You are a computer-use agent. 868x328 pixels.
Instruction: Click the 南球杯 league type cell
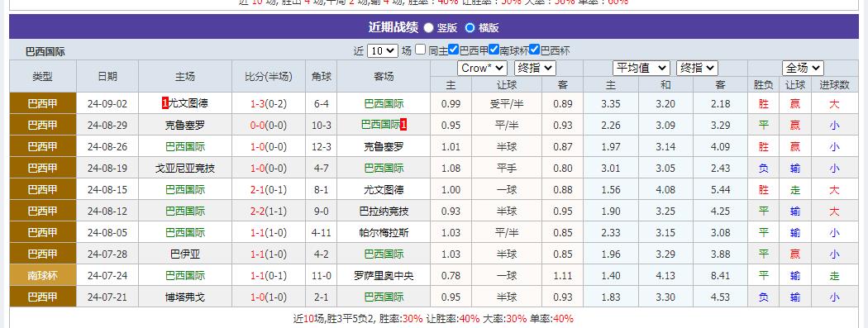(43, 275)
